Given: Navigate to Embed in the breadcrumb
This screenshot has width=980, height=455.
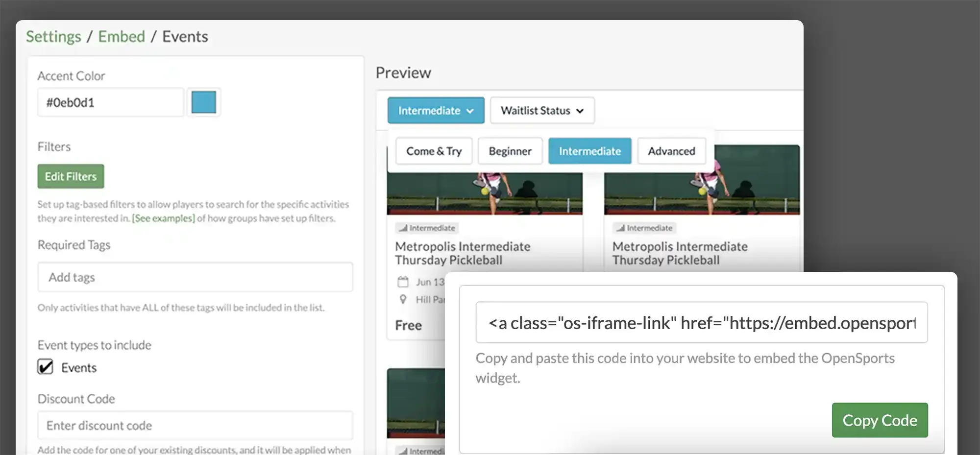Looking at the screenshot, I should (x=122, y=37).
